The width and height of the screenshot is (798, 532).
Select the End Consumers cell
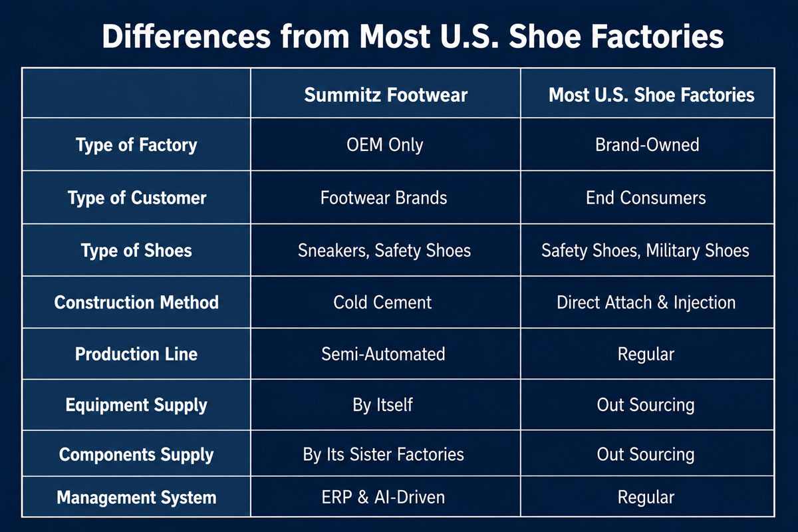pos(646,198)
